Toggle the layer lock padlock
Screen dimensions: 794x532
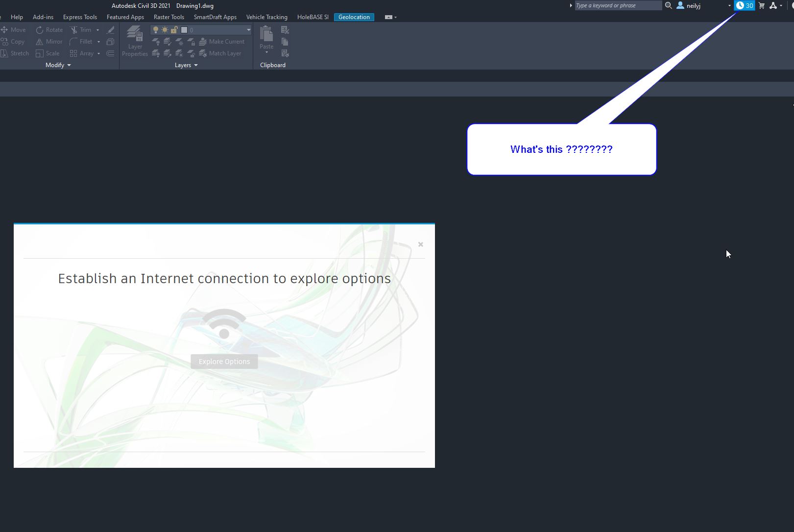pos(174,29)
